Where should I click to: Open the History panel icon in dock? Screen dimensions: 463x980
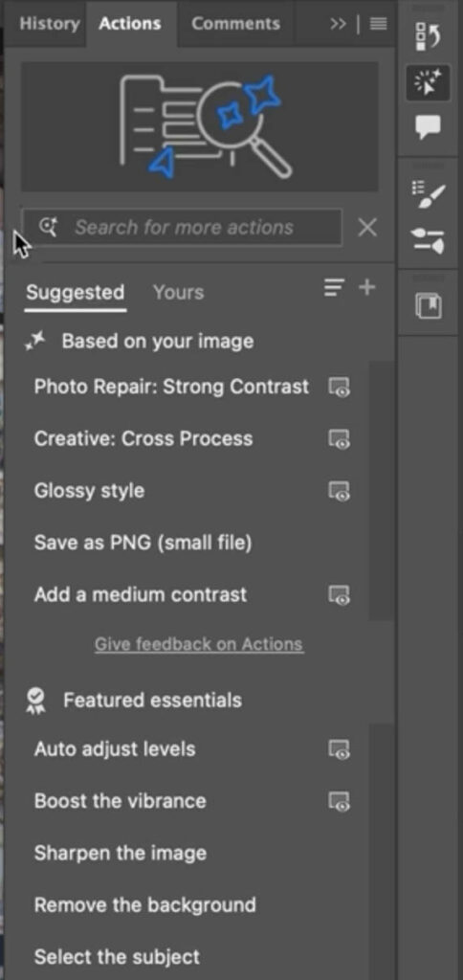(428, 37)
